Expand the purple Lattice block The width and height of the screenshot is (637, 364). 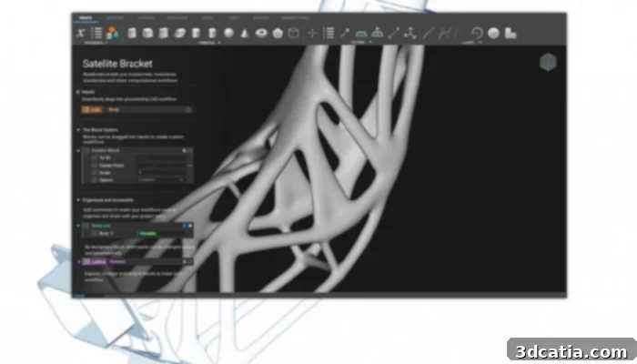pyautogui.click(x=79, y=262)
